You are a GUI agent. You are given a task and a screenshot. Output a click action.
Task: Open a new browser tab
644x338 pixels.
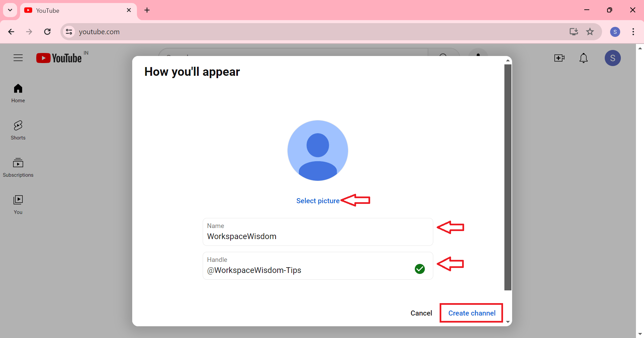147,10
